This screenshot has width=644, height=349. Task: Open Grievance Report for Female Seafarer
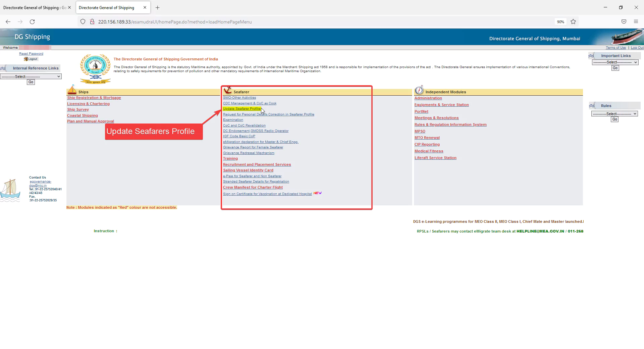(x=253, y=147)
